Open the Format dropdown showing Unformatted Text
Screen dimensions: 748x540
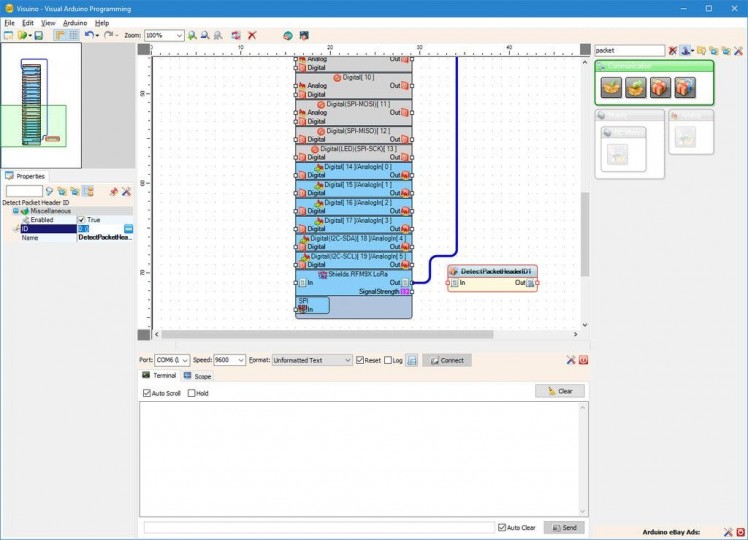pyautogui.click(x=347, y=360)
